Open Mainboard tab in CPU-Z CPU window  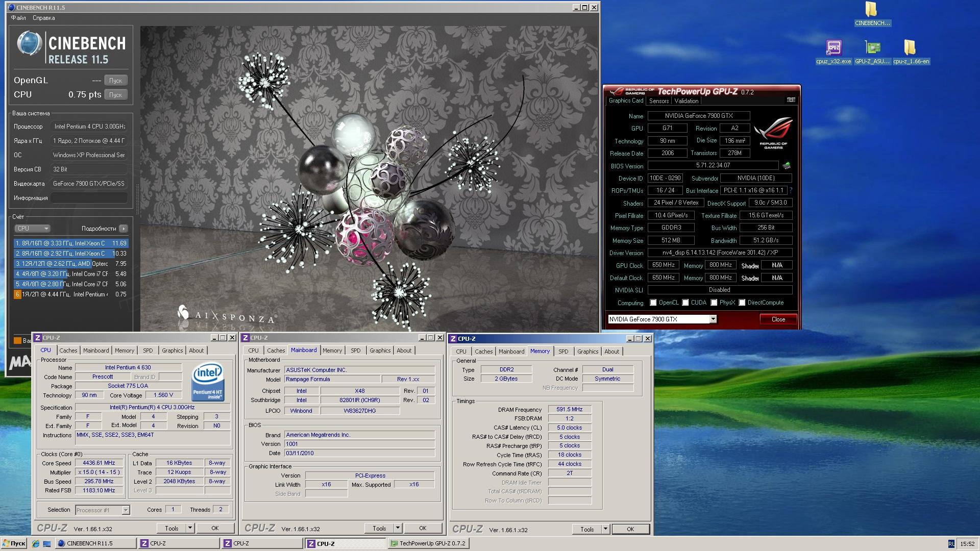(x=96, y=350)
